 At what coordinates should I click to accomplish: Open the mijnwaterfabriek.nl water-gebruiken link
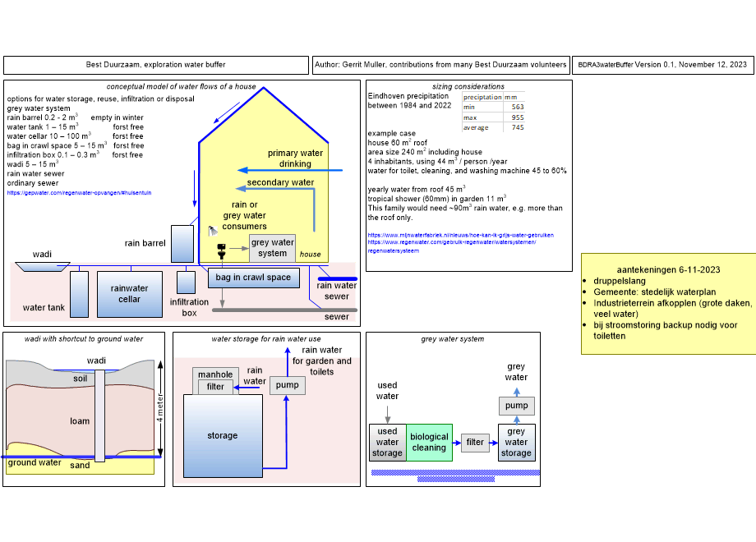[x=460, y=235]
